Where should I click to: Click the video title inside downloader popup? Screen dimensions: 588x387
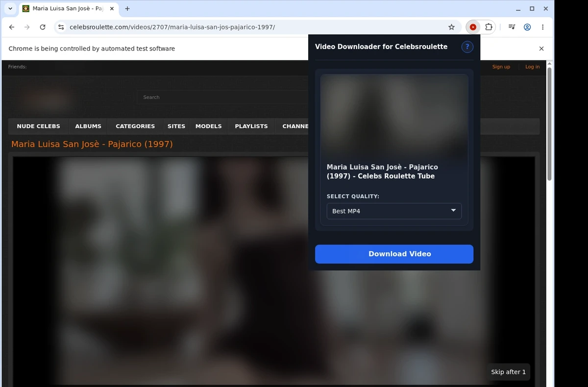tap(382, 171)
